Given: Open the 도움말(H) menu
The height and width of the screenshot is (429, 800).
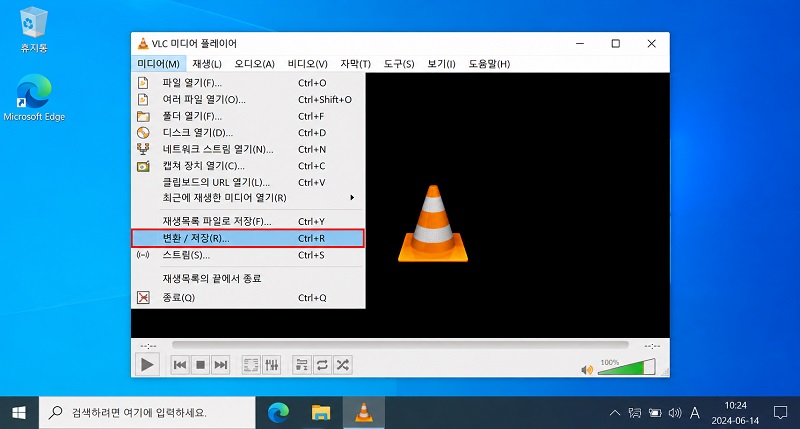Looking at the screenshot, I should 489,64.
